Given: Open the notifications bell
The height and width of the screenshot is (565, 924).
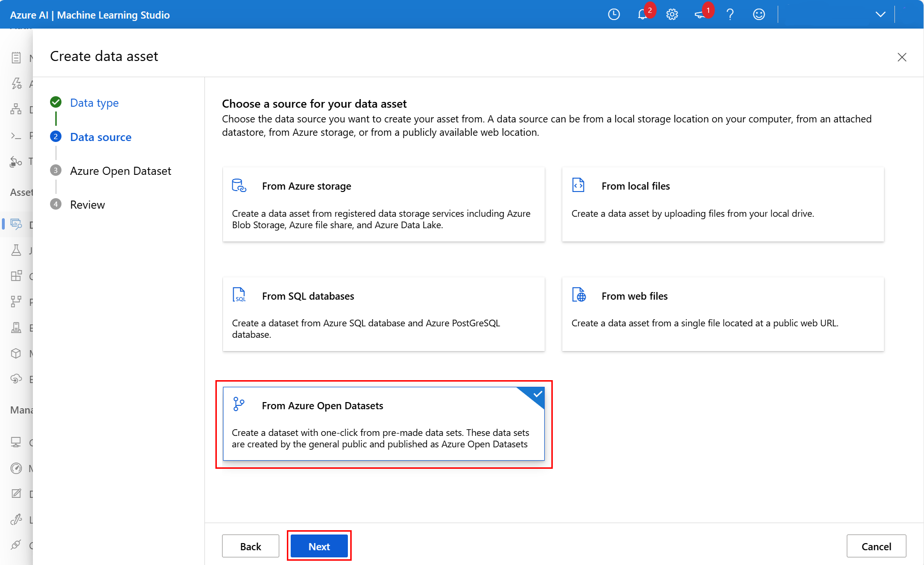Looking at the screenshot, I should point(642,14).
